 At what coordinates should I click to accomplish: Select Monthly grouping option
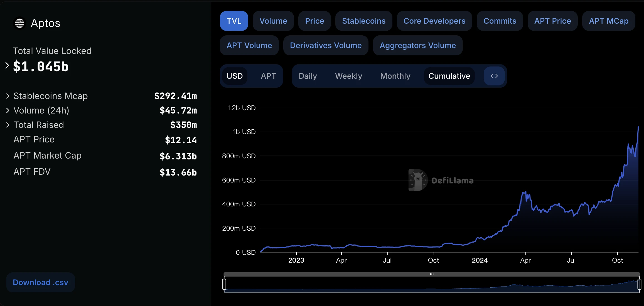(x=395, y=76)
